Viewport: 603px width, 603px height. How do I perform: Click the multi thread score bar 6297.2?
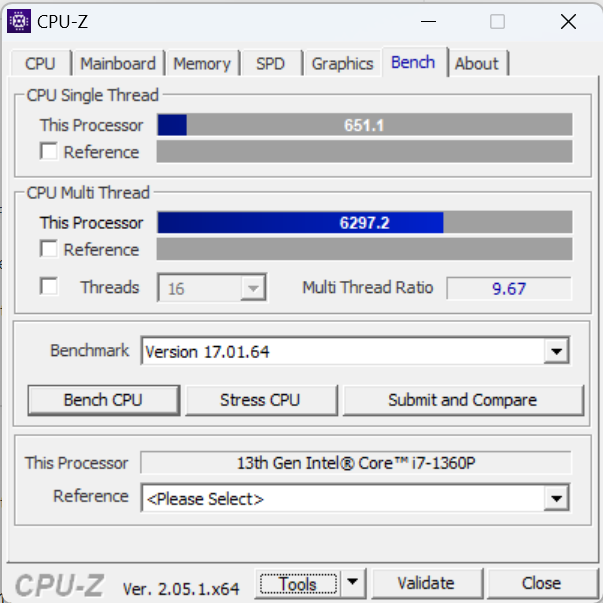[x=365, y=222]
